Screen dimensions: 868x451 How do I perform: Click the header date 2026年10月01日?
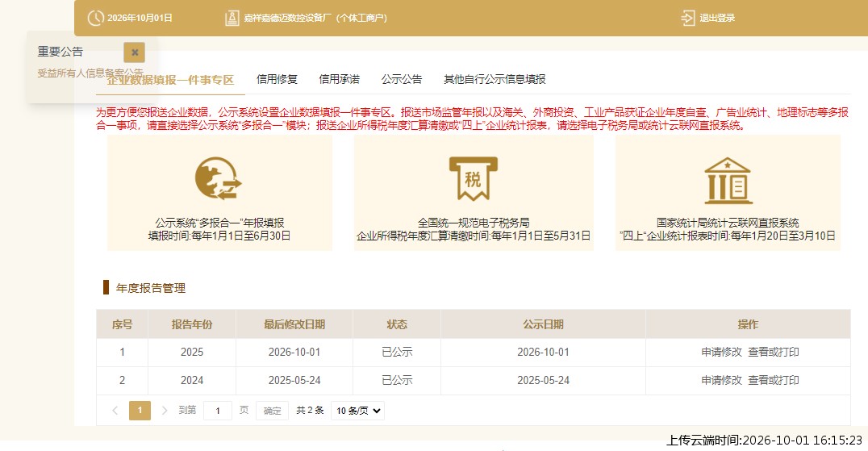[x=140, y=18]
